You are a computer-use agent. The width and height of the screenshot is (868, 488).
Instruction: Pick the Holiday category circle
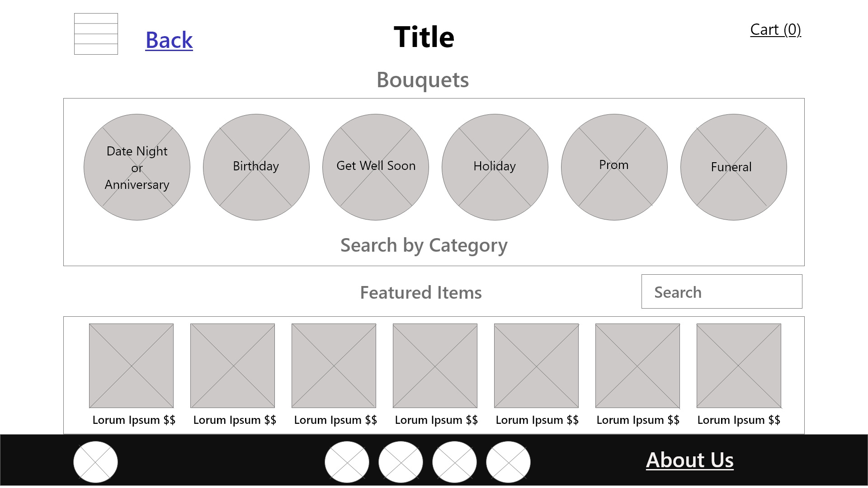point(495,167)
